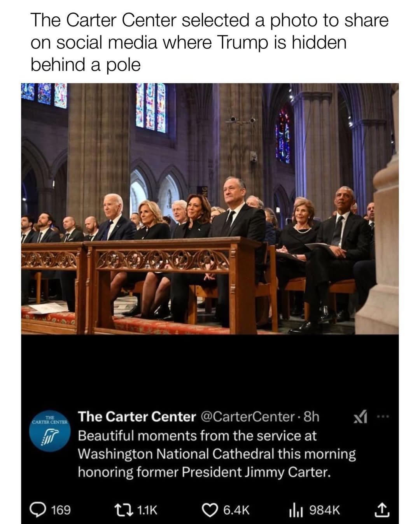Screen dimensions: 420x524
Task: Like the post with the heart icon
Action: coord(211,510)
